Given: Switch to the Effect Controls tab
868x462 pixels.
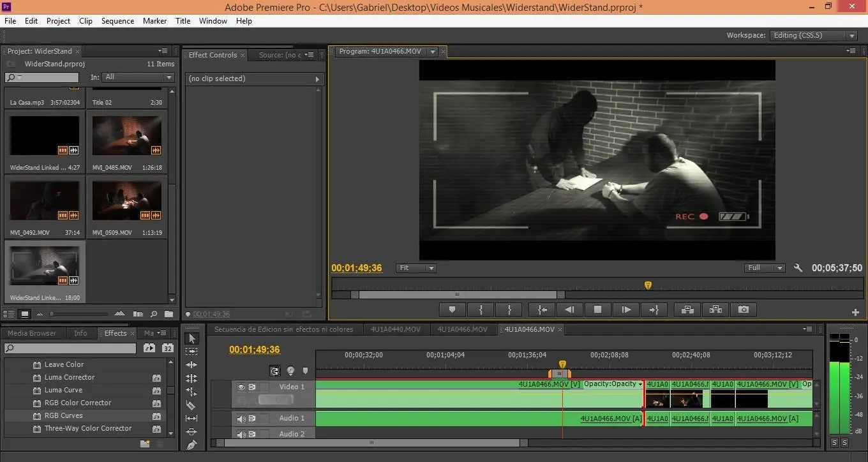Looking at the screenshot, I should pos(213,55).
